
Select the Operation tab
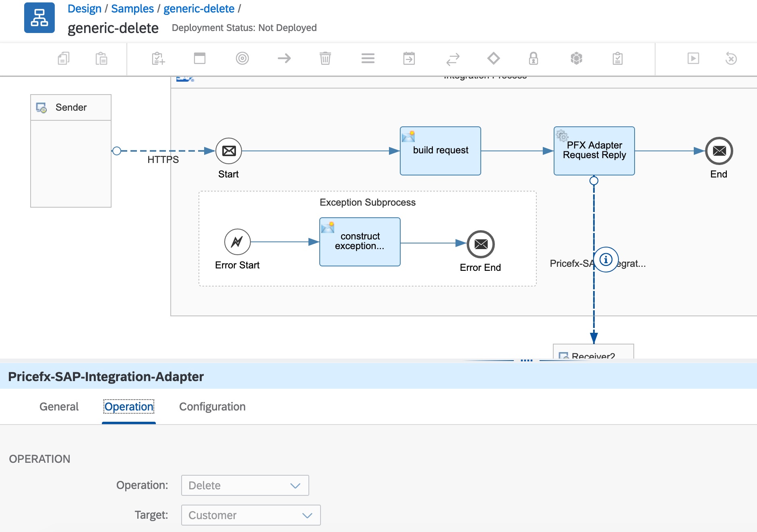[x=129, y=406]
